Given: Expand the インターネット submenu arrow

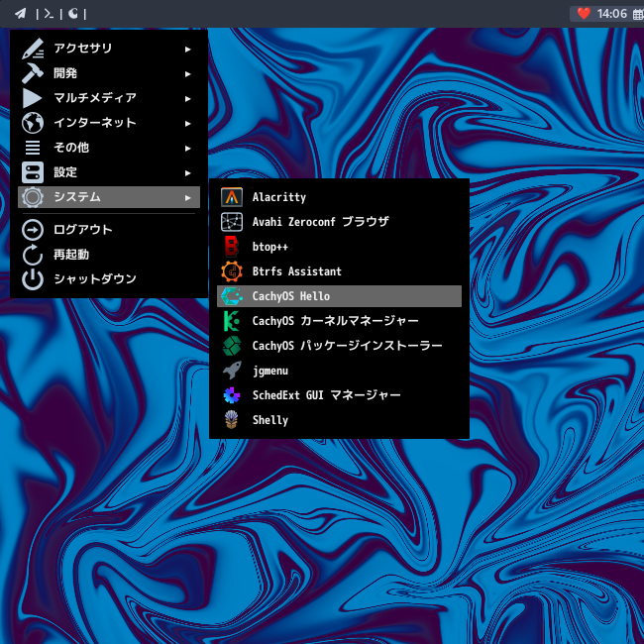Looking at the screenshot, I should (x=187, y=123).
